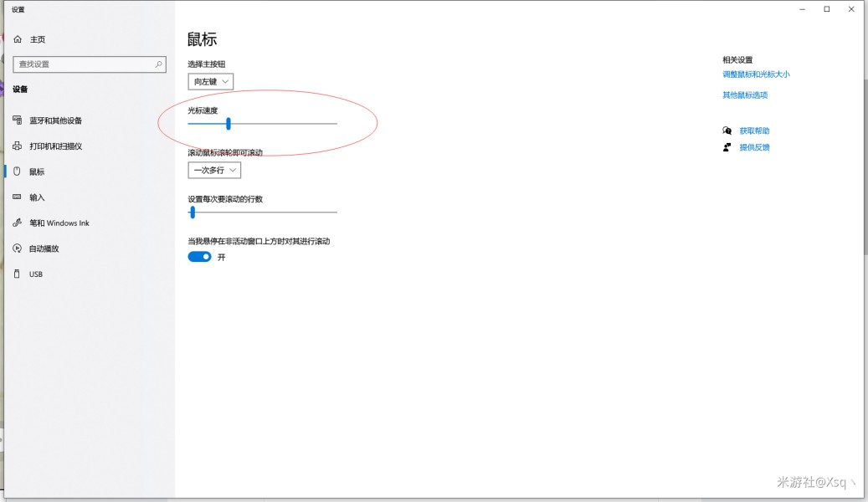Click the 获取帮助 chat bubble icon

727,131
